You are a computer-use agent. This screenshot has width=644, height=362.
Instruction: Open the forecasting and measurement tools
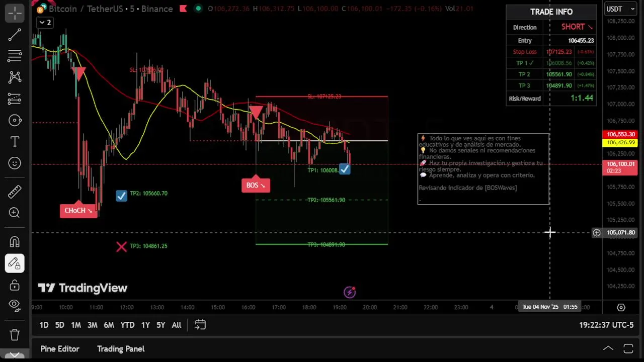(15, 99)
